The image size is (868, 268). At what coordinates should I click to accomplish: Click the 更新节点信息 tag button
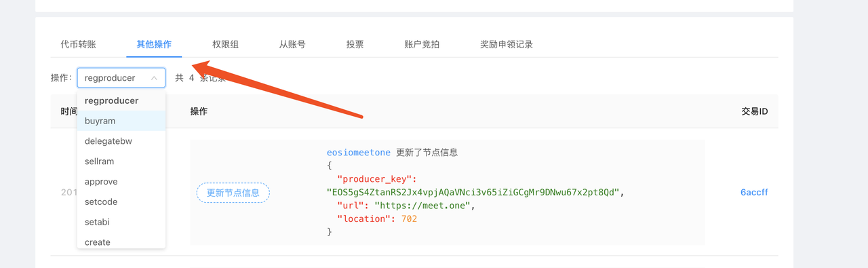[x=233, y=193]
